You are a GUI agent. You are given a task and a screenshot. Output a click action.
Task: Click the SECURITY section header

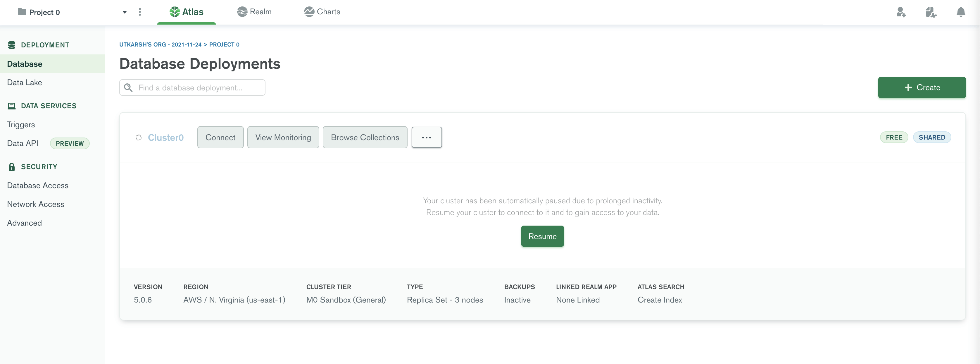(39, 167)
